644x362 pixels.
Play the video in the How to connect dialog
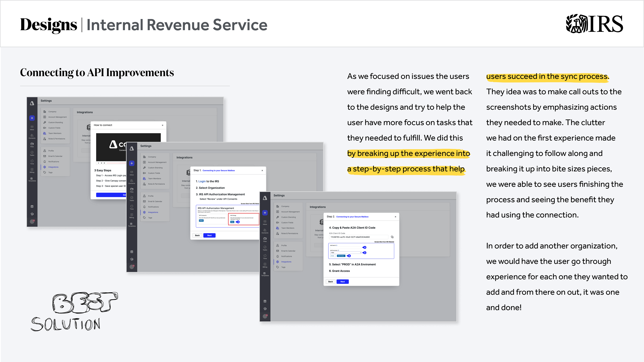pos(98,163)
